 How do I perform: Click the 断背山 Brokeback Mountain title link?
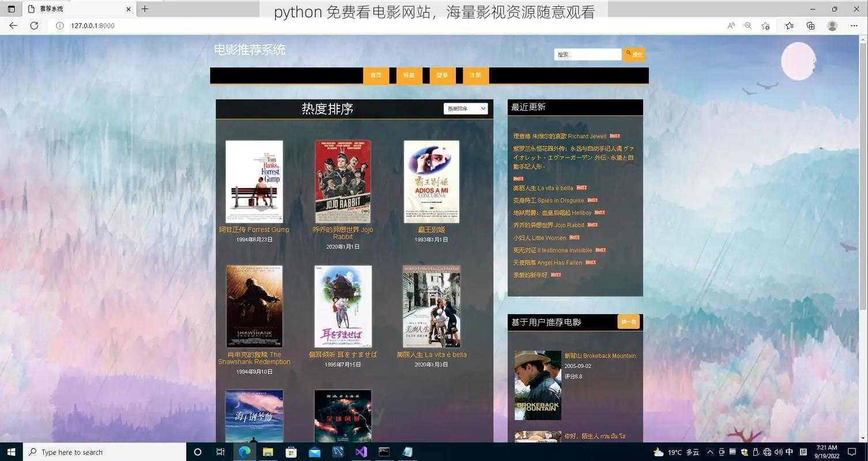pos(600,356)
